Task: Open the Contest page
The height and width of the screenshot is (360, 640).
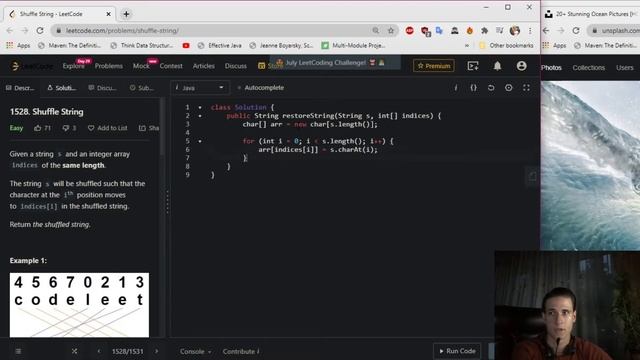Action: click(171, 66)
